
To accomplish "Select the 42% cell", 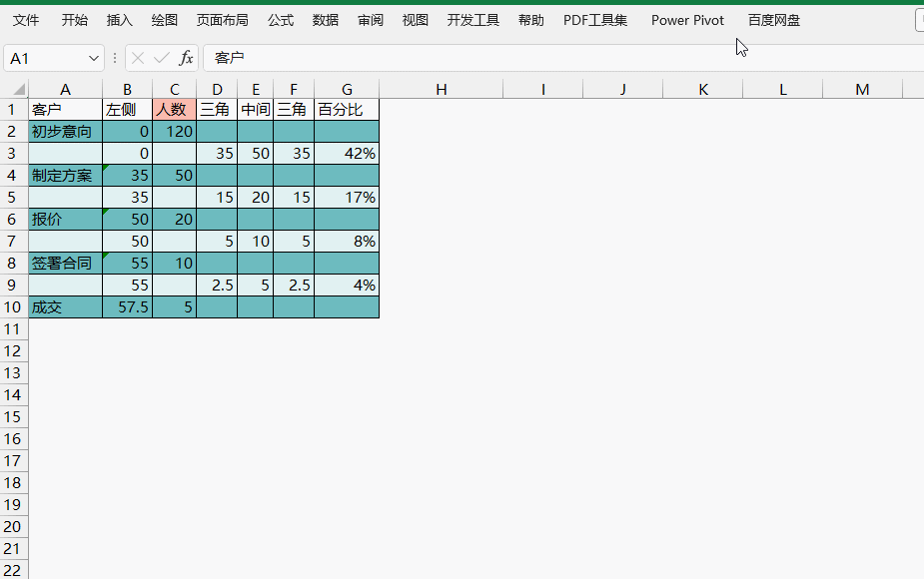I will (x=347, y=153).
